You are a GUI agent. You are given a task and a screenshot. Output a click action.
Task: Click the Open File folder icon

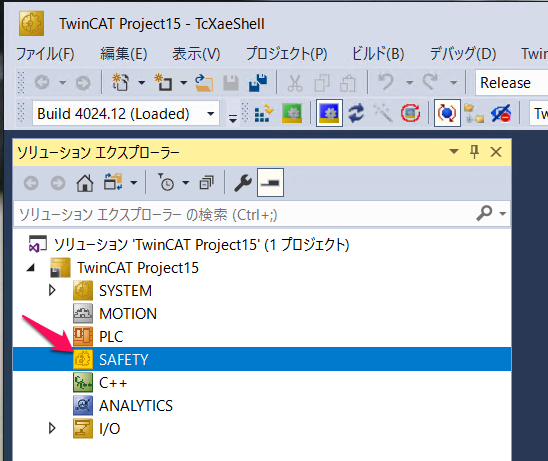[204, 83]
